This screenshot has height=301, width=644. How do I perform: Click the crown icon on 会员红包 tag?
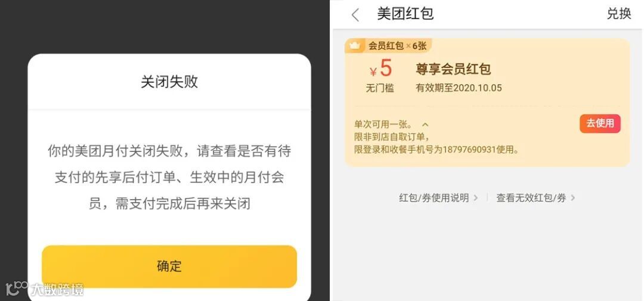point(354,45)
